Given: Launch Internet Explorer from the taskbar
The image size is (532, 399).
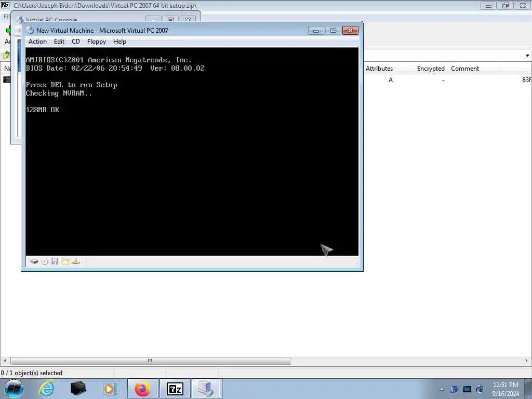Looking at the screenshot, I should pos(46,389).
